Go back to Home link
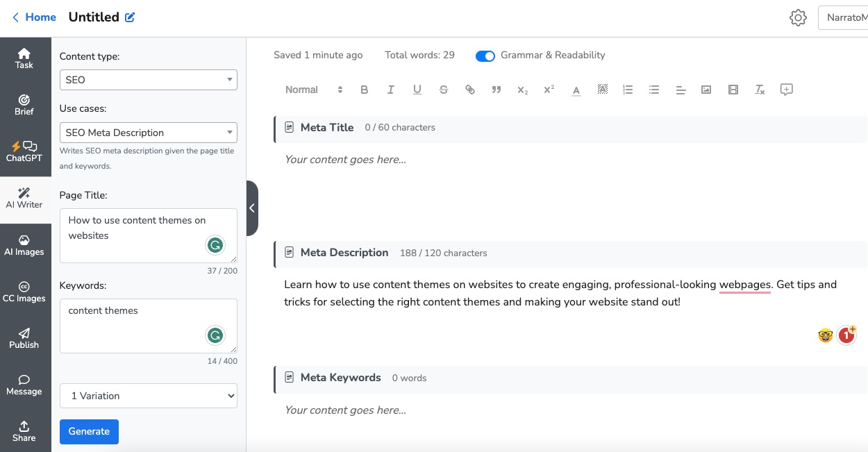The image size is (868, 452). (35, 17)
